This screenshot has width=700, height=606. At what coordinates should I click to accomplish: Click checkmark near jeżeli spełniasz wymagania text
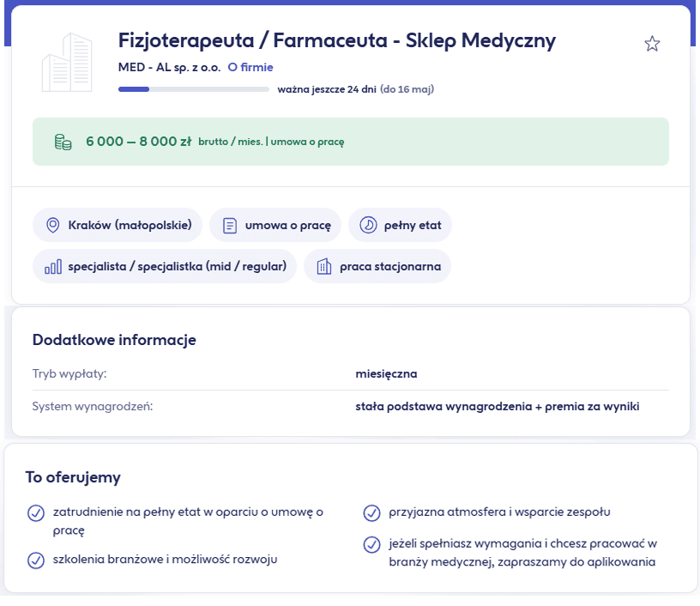coord(372,544)
